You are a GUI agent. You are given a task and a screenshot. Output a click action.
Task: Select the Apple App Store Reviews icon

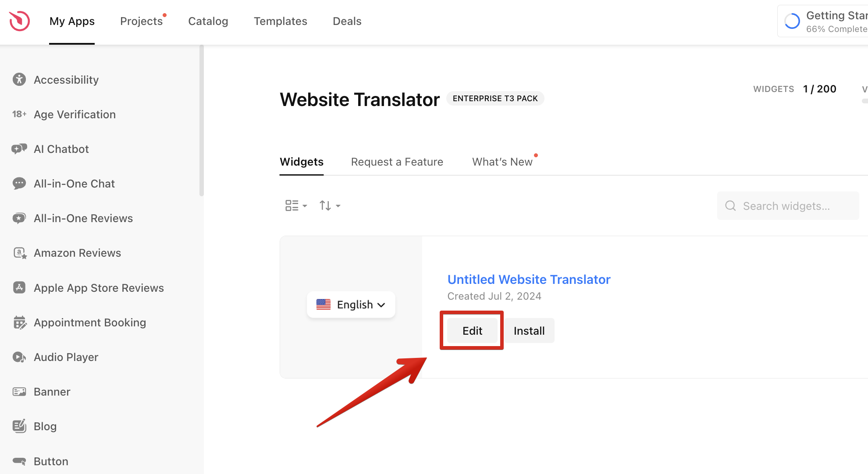[x=19, y=287]
